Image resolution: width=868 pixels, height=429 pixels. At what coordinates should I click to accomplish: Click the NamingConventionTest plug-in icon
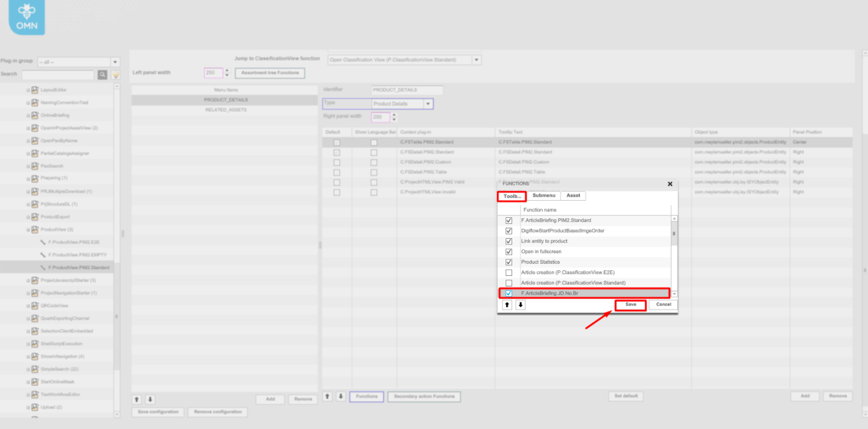pos(35,102)
